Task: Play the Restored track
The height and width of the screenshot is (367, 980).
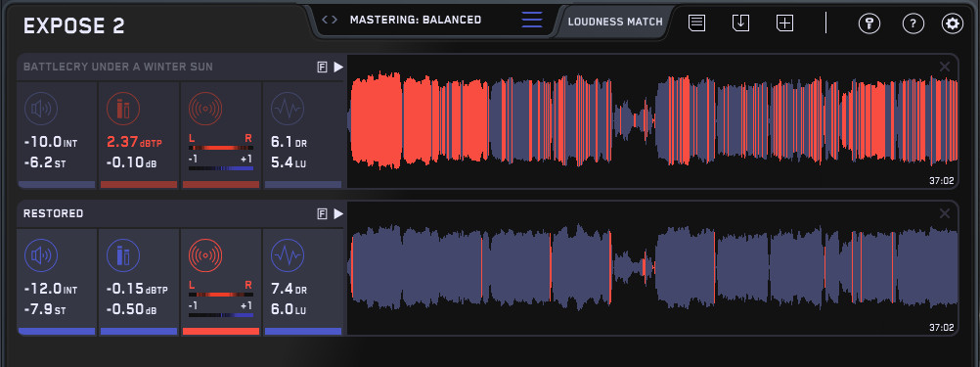Action: [338, 213]
